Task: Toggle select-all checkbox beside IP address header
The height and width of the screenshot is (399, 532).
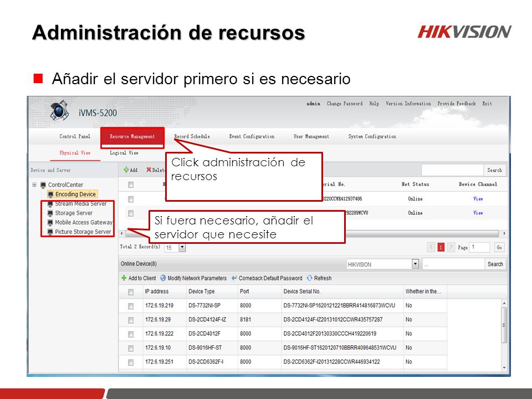Action: coord(131,292)
